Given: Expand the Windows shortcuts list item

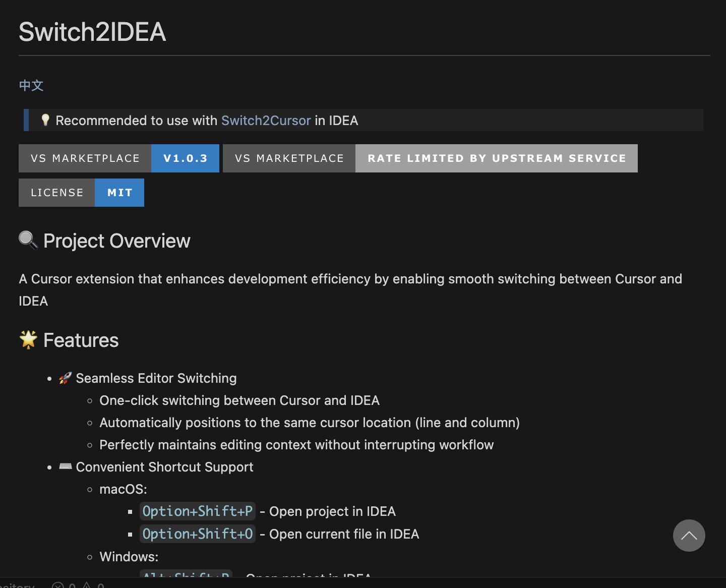Looking at the screenshot, I should tap(129, 556).
